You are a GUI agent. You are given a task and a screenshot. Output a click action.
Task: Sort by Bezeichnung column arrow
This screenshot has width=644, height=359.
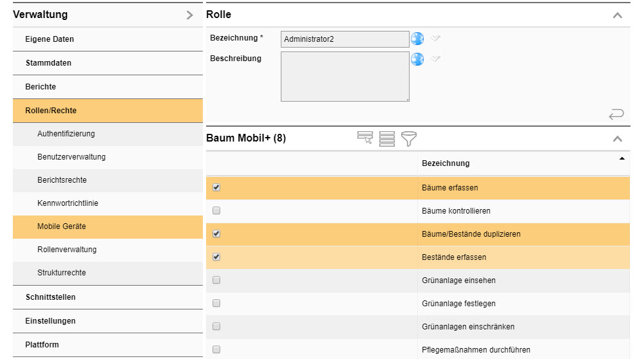[622, 158]
